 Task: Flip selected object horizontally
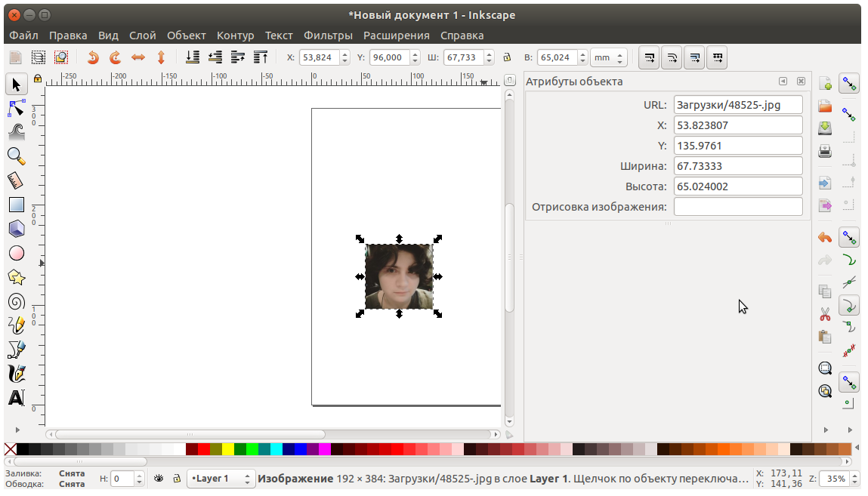point(138,57)
